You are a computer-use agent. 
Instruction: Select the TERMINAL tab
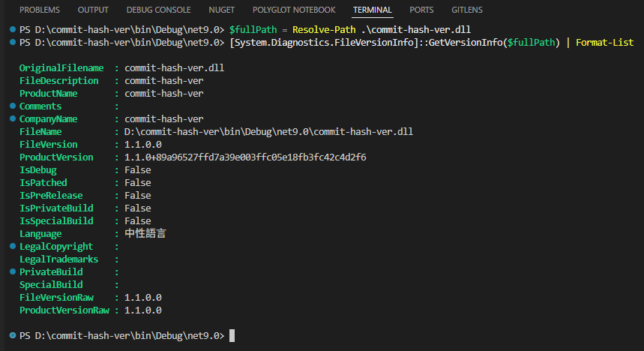[x=373, y=10]
